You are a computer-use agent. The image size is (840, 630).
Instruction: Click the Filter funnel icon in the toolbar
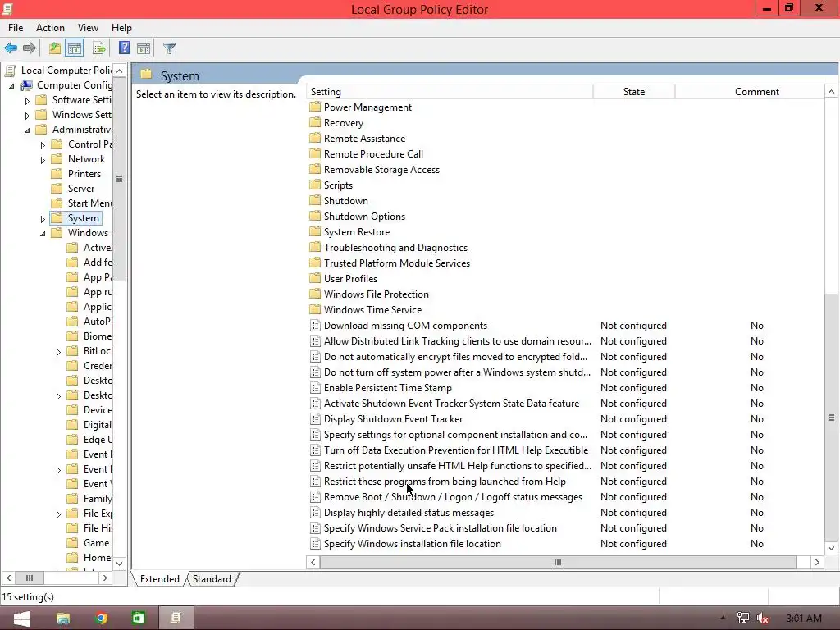169,48
